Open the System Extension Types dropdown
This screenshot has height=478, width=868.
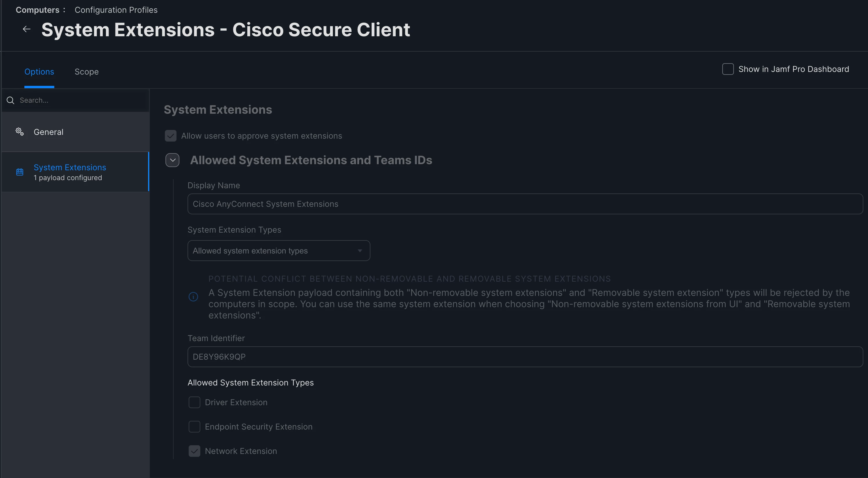pos(279,250)
